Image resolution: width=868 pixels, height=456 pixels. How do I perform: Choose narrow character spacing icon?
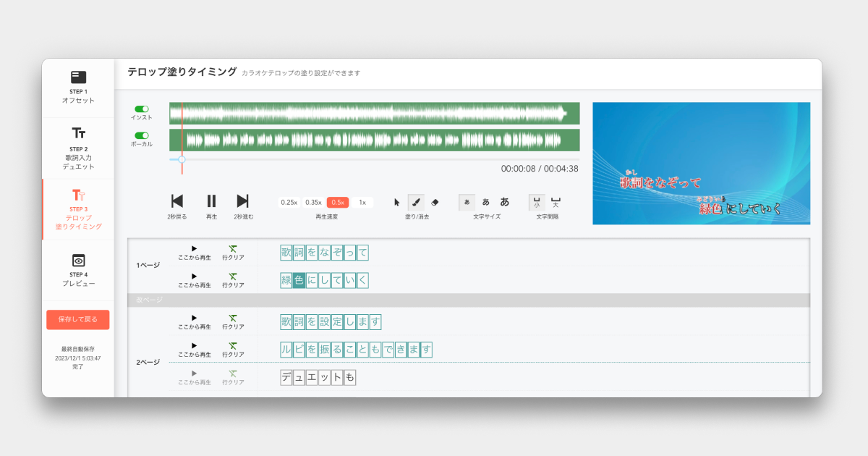click(x=537, y=202)
